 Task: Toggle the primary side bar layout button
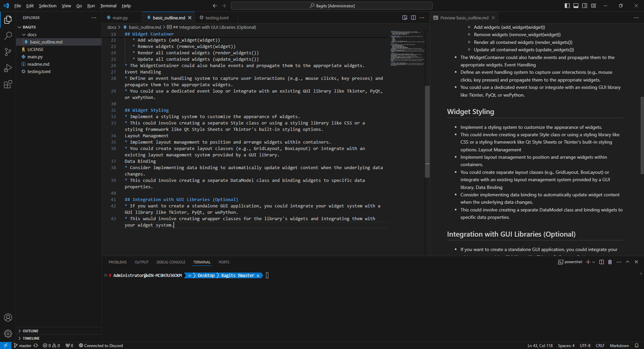pos(568,6)
